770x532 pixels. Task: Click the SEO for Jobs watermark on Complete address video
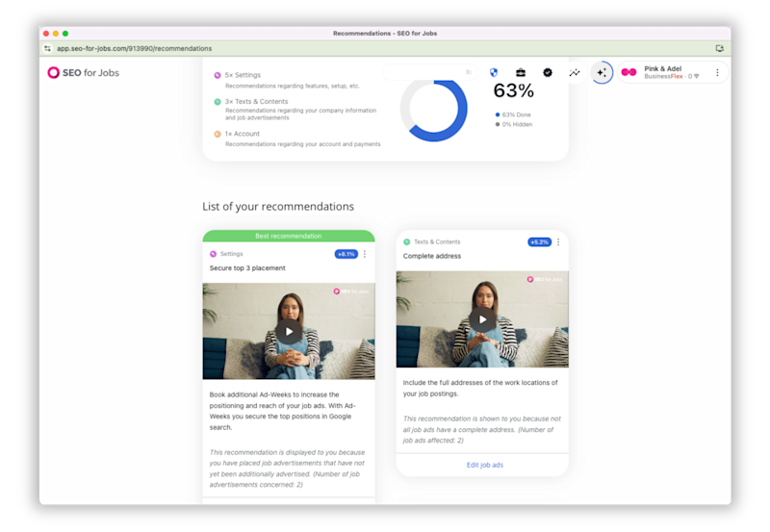[x=545, y=279]
